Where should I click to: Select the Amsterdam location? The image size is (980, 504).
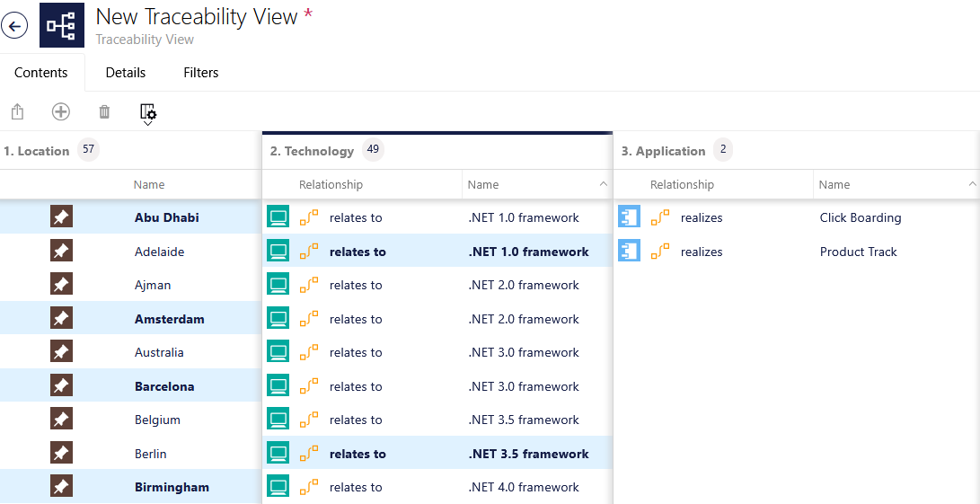click(170, 319)
